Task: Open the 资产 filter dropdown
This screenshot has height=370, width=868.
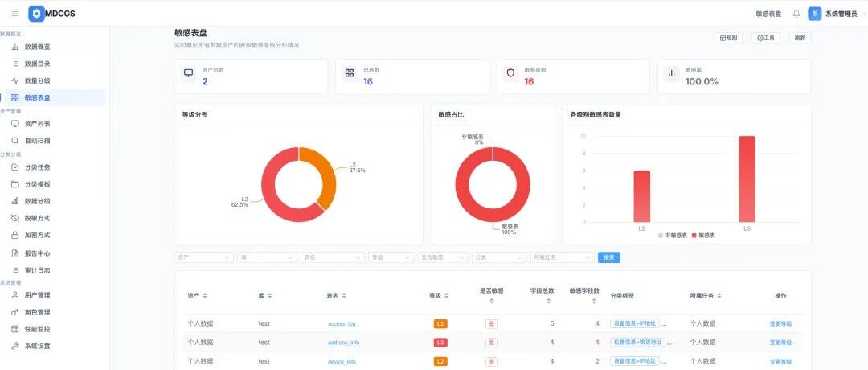Action: pos(203,257)
